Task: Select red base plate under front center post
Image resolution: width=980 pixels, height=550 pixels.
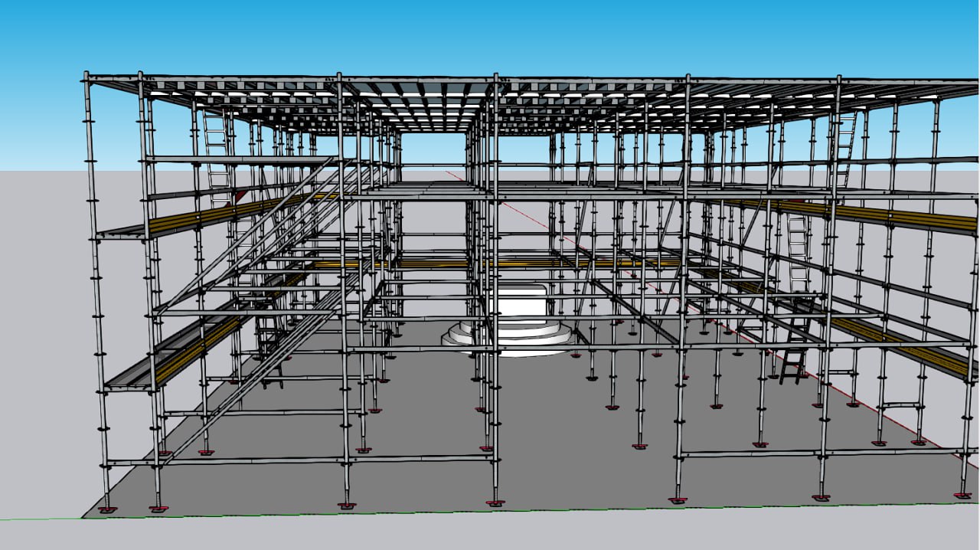Action: [x=495, y=503]
